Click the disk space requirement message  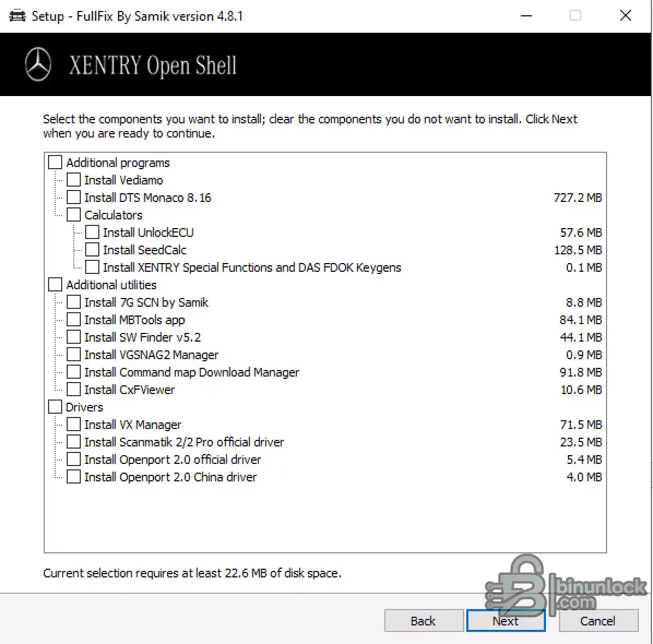point(192,573)
